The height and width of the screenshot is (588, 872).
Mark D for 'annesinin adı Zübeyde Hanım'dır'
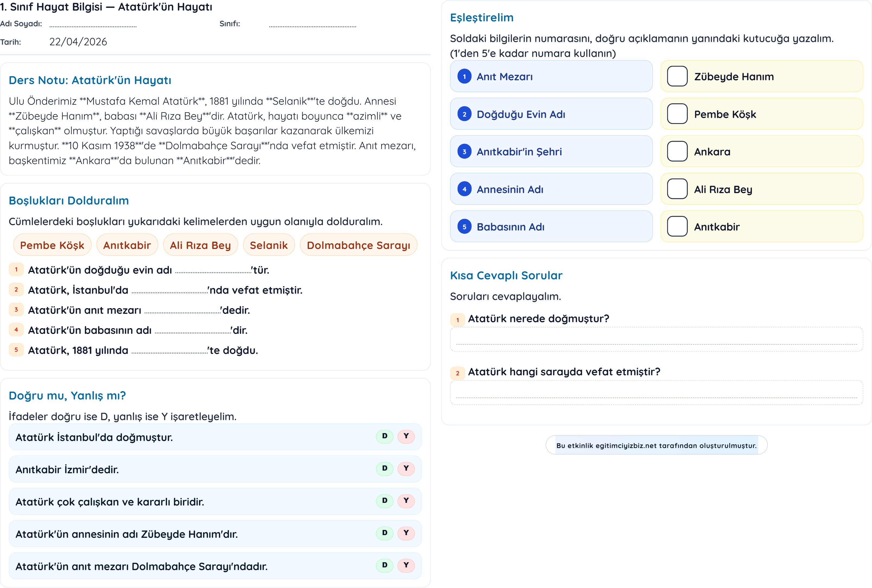(x=384, y=533)
